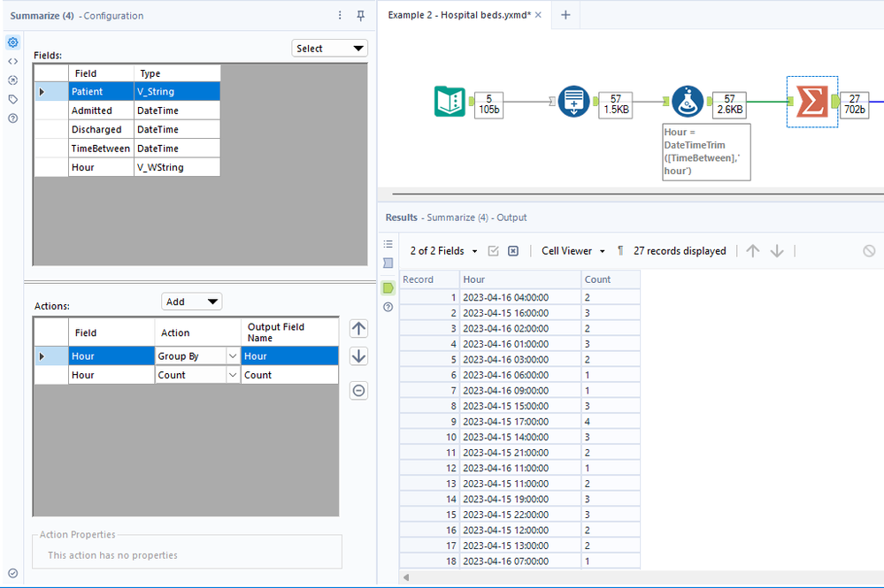Viewport: 884px width, 588px height.
Task: Expand the Cell Viewer dropdown
Action: point(573,251)
